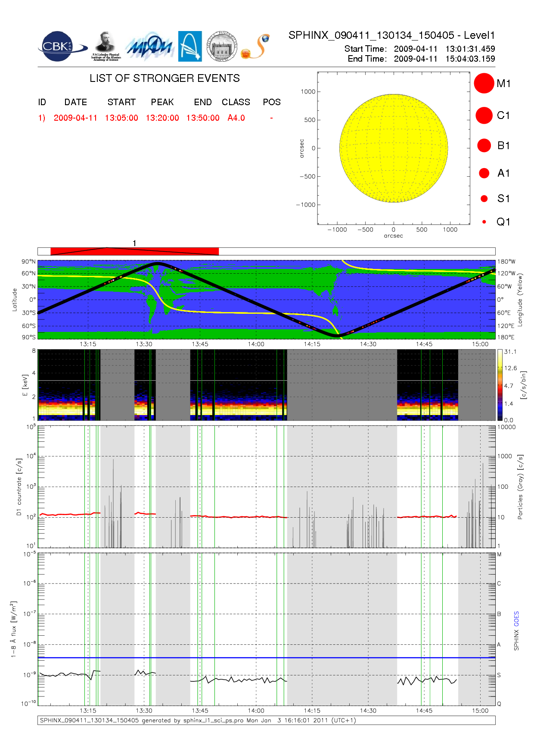This screenshot has height=756, width=534.
Task: Click the Lebedev Physical Institute portrait logo
Action: [x=106, y=46]
